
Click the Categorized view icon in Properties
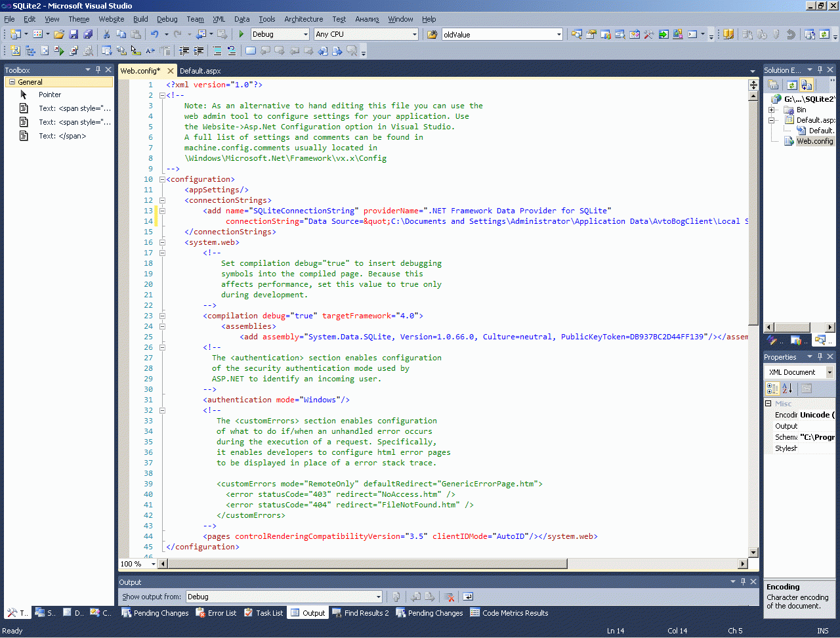point(773,389)
